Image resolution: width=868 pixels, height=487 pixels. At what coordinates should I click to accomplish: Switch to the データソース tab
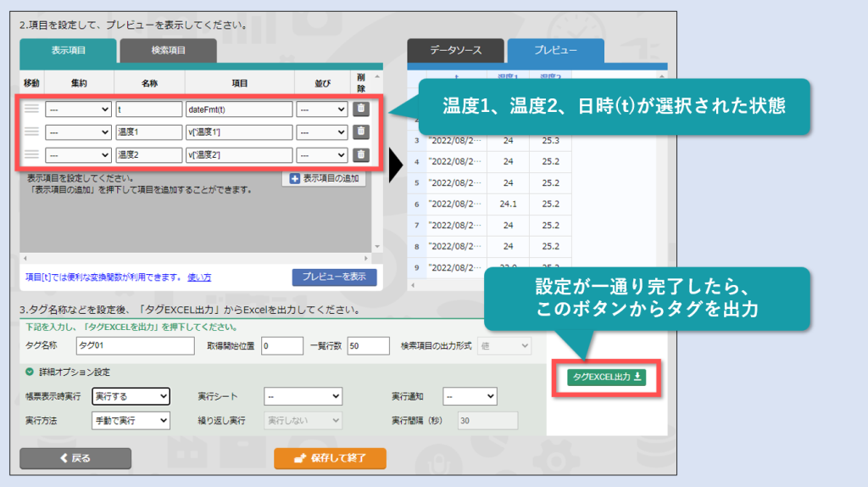(x=454, y=51)
